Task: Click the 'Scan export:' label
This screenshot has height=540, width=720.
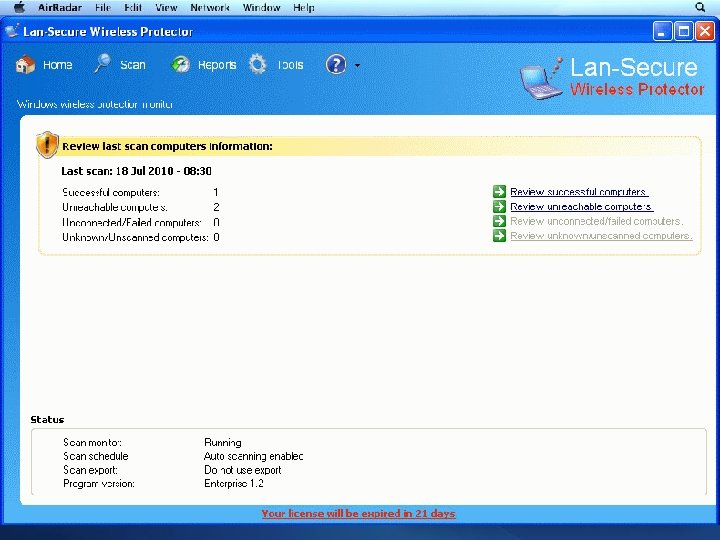Action: click(90, 470)
